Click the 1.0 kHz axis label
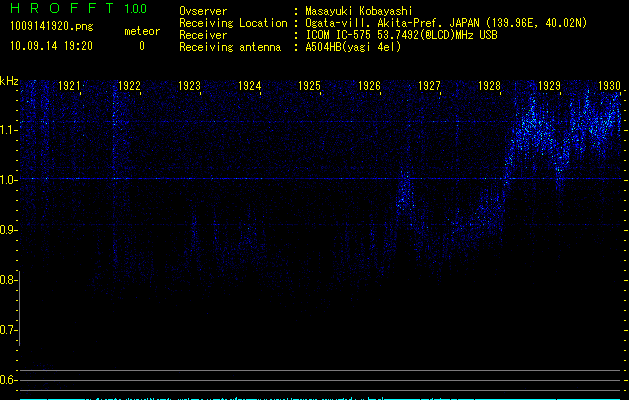629x400 pixels. 8,180
